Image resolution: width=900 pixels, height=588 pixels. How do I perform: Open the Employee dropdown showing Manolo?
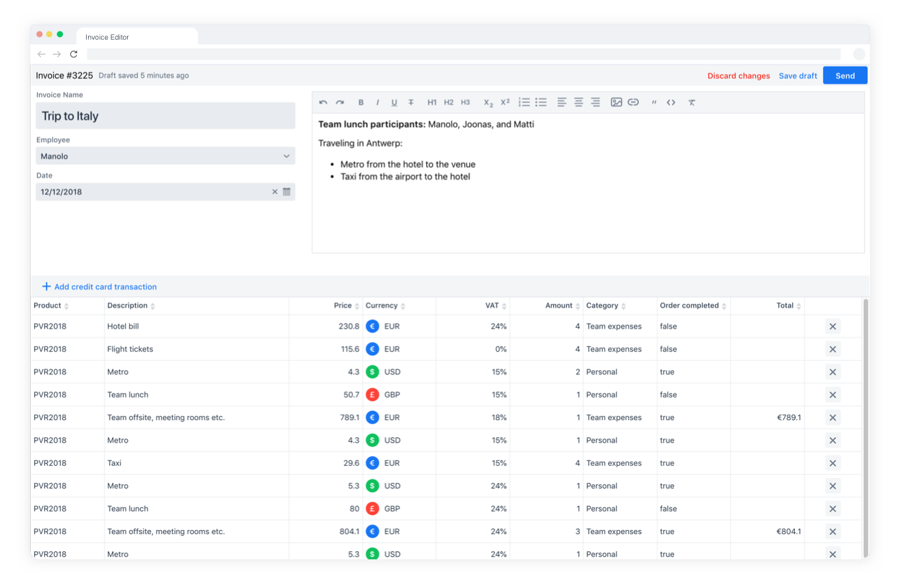[x=165, y=156]
